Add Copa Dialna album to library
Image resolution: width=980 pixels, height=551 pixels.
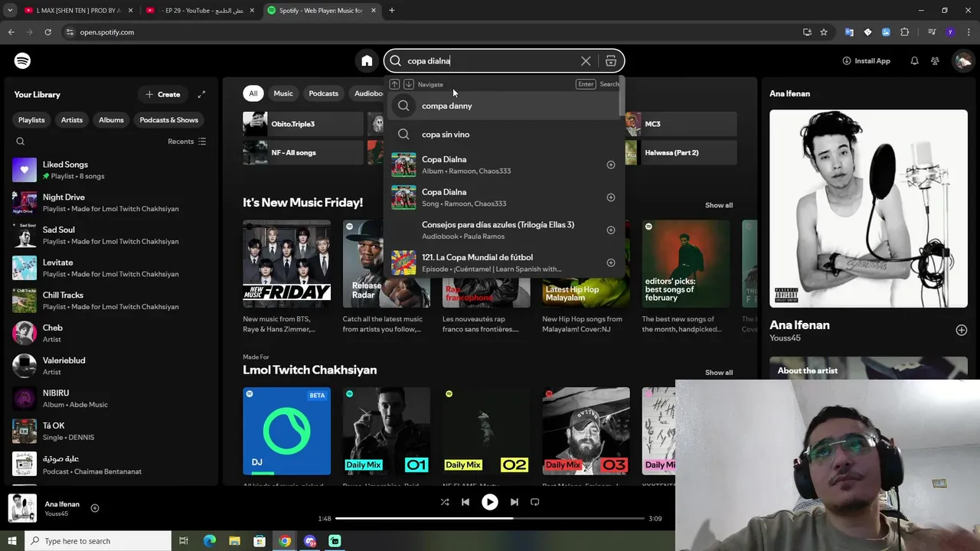(x=611, y=165)
